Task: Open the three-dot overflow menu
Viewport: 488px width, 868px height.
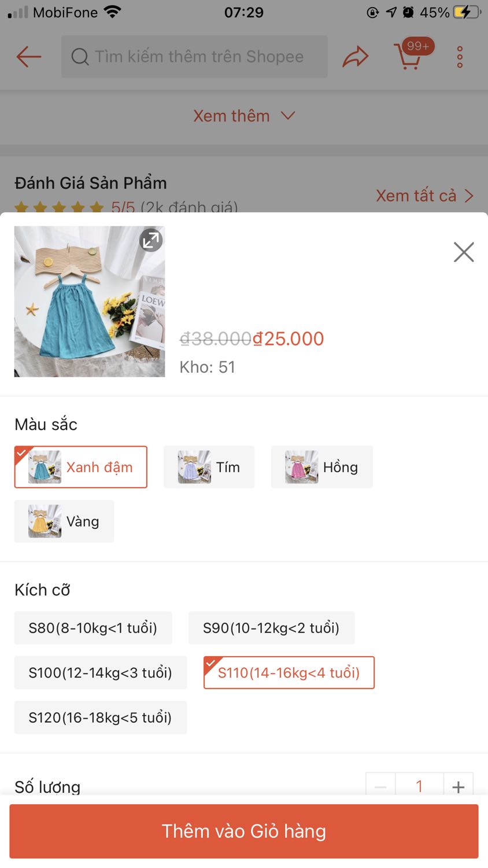Action: (459, 56)
